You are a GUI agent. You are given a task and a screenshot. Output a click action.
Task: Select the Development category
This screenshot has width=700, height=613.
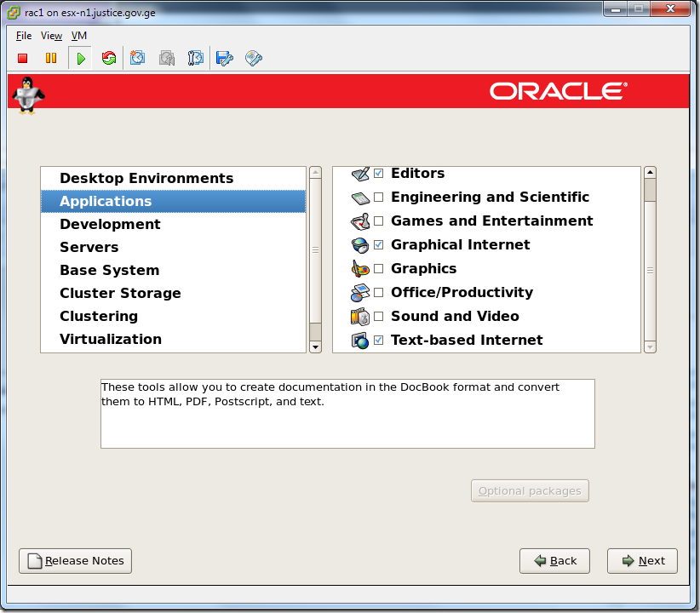point(109,224)
